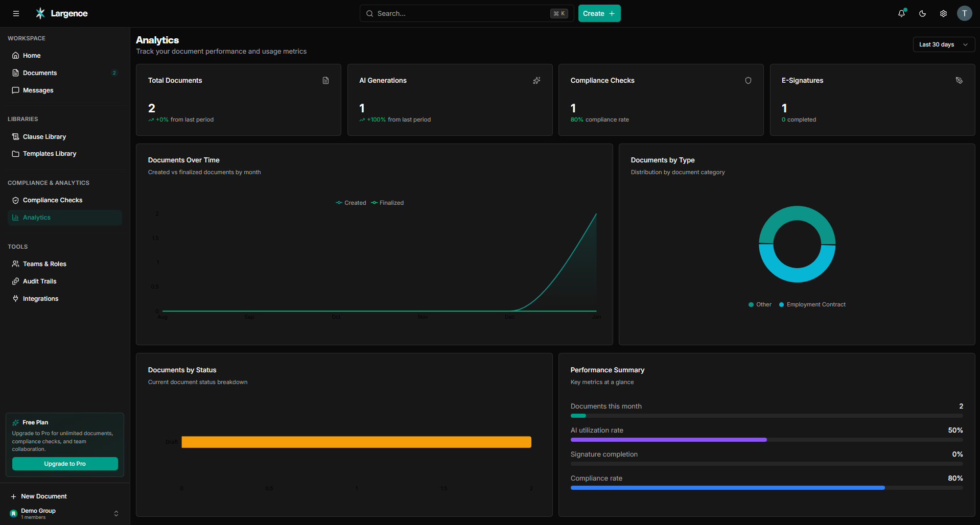Click New Document link
The width and height of the screenshot is (980, 525).
click(x=44, y=496)
